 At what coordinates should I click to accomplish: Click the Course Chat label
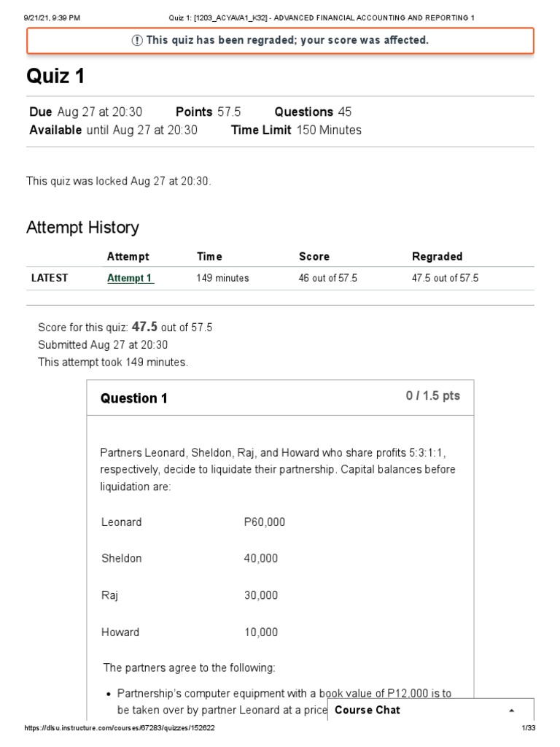coord(367,710)
